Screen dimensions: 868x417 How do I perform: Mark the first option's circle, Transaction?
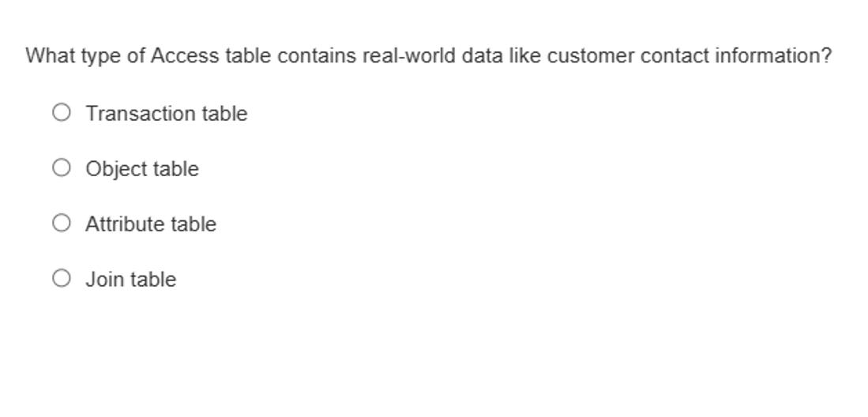click(62, 112)
